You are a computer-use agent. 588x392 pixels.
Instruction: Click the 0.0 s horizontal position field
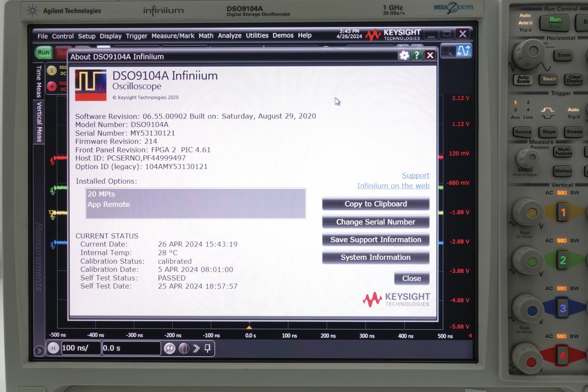pos(131,348)
